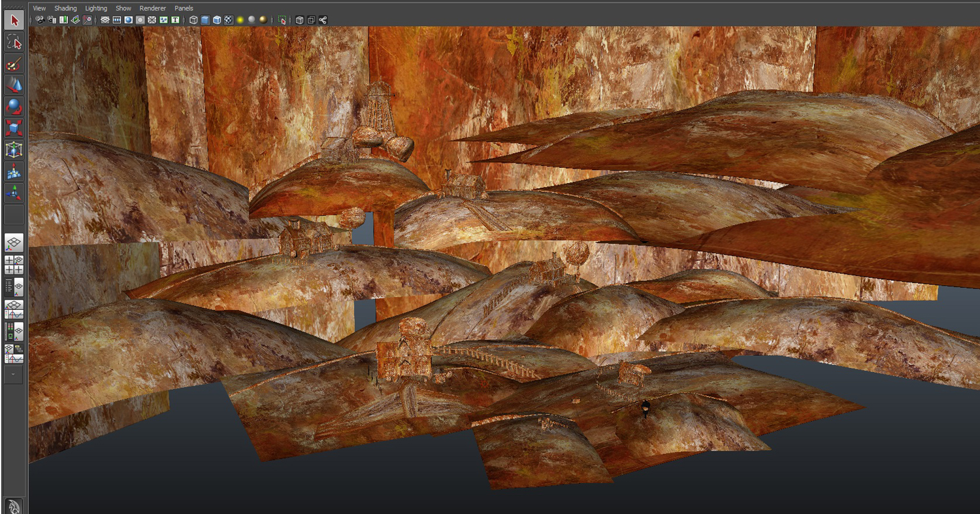Screen dimensions: 980x514
Task: Click the Universal Manipulator tool
Action: point(14,150)
